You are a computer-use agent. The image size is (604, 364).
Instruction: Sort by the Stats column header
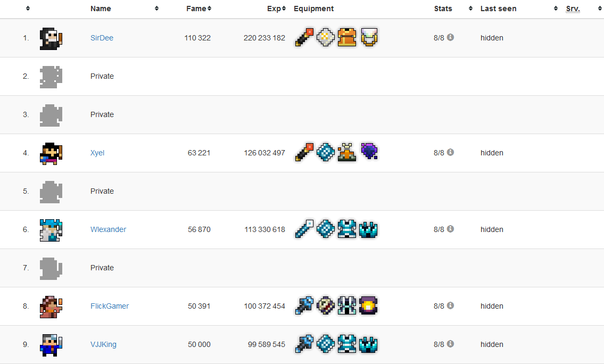(x=443, y=9)
